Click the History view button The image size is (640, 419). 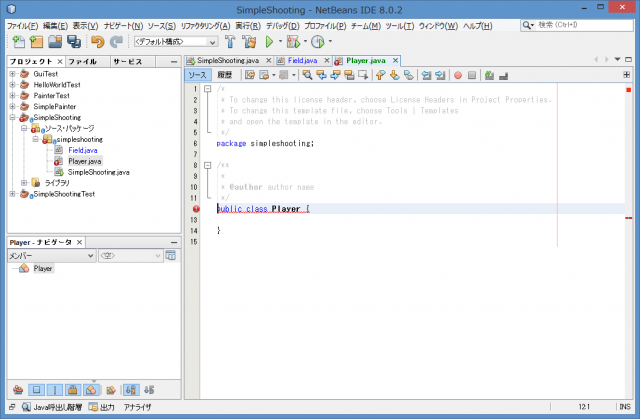[x=224, y=75]
